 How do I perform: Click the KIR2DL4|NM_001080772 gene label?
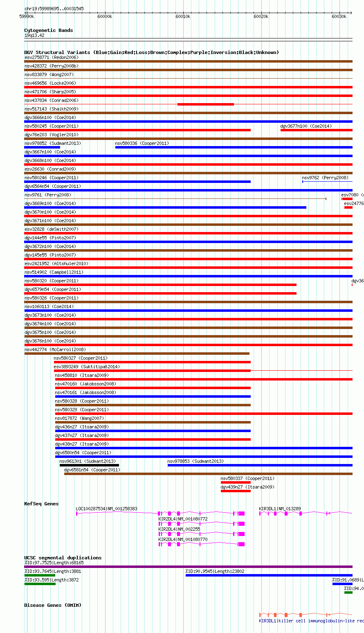[183, 519]
